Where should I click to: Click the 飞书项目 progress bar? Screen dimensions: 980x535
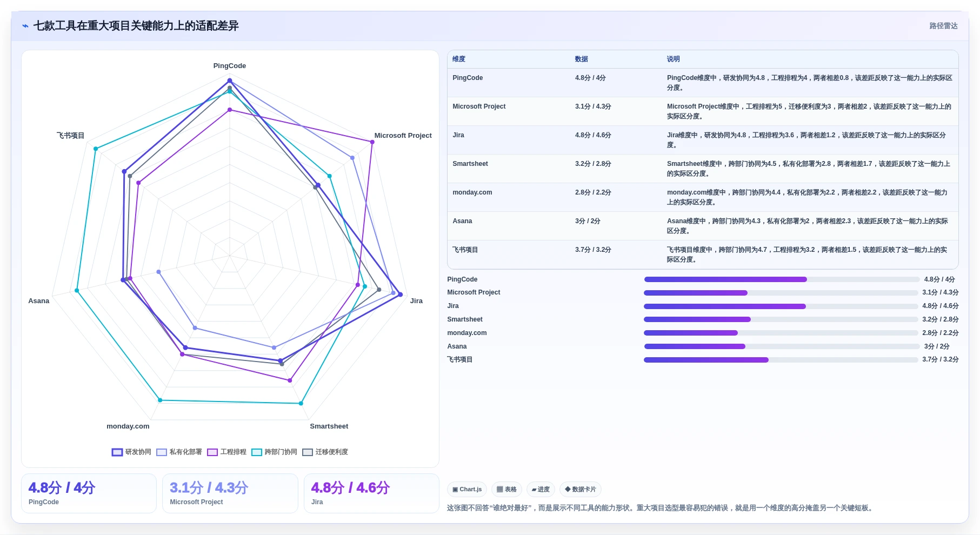[781, 360]
